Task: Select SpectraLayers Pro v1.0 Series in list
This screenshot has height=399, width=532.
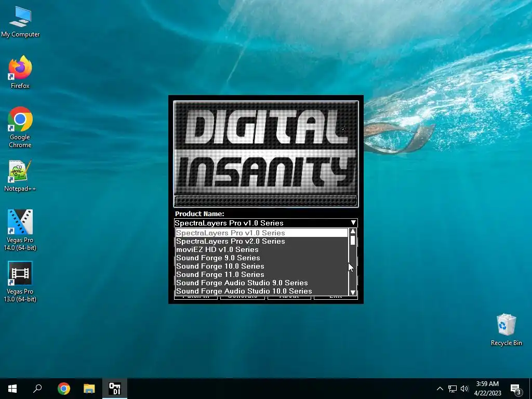Action: 262,233
